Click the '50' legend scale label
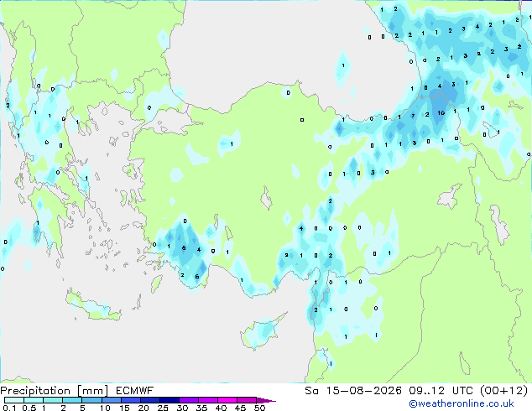This screenshot has height=411, width=532. click(259, 408)
